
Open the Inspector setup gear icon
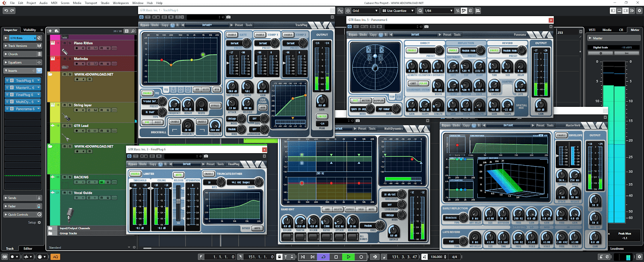click(39, 222)
